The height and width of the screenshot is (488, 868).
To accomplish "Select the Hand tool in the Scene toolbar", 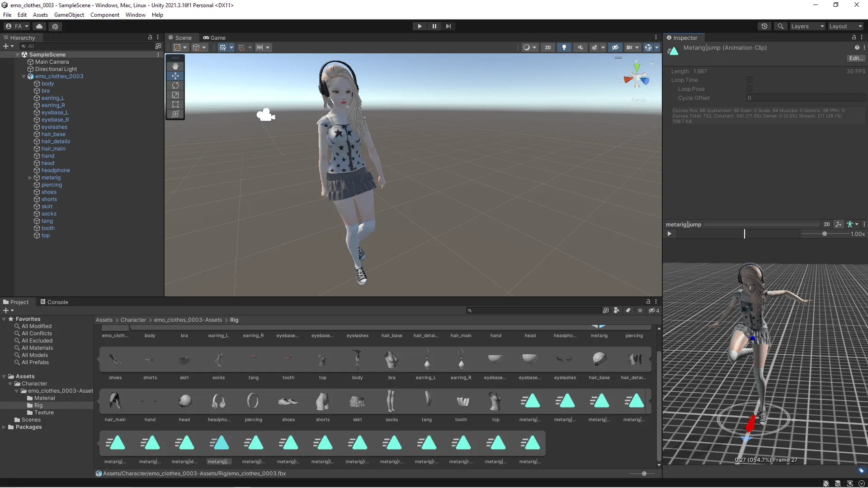I will (x=175, y=66).
